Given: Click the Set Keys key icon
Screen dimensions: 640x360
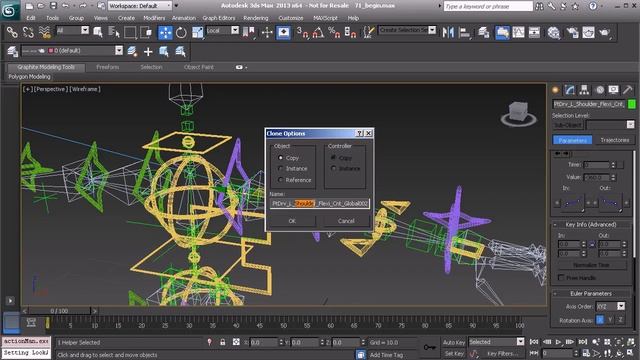Looking at the screenshot, I should coord(429,347).
